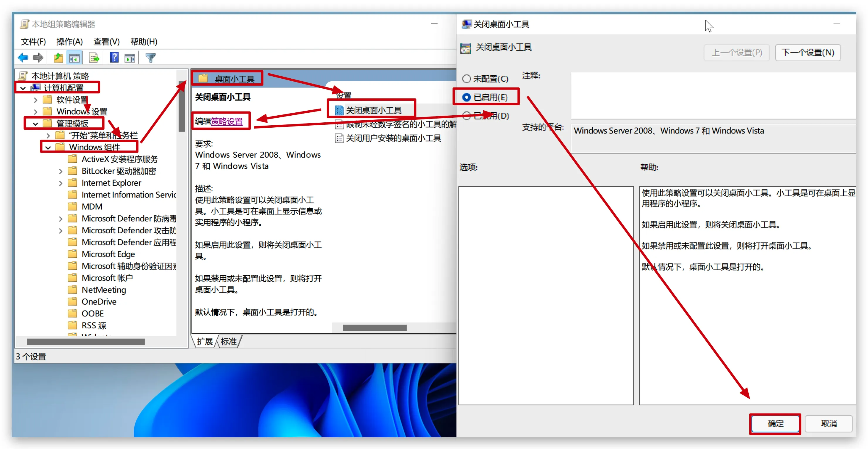The image size is (868, 449).
Task: Click the Up one level folder icon
Action: tap(58, 58)
